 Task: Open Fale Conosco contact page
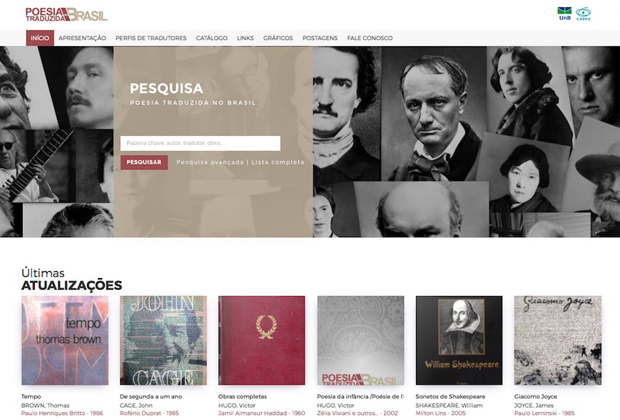click(370, 38)
